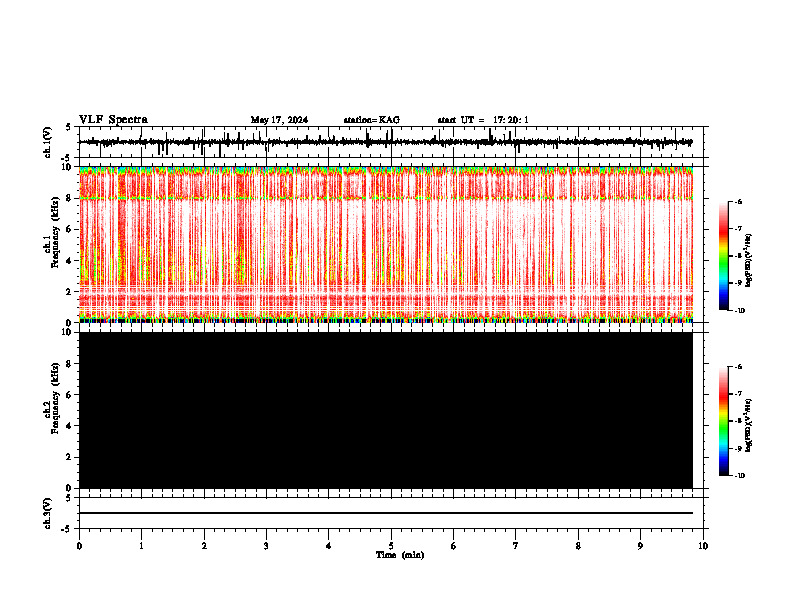This screenshot has height=612, width=792.
Task: Click the ch.2 color bar "-9" tick
Action: click(739, 448)
